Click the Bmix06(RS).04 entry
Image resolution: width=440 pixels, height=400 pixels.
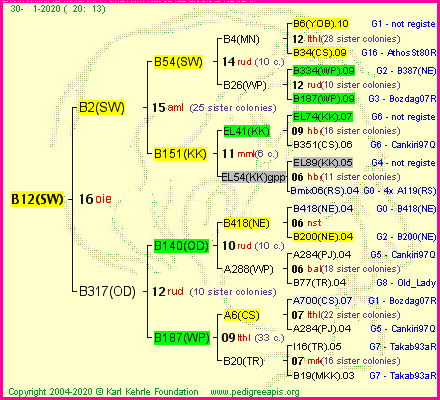point(325,191)
